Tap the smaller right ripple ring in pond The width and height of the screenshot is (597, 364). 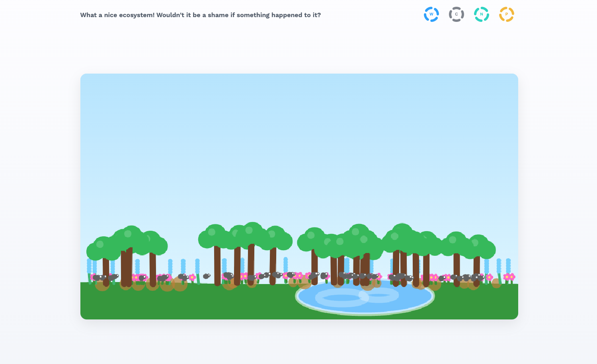pyautogui.click(x=378, y=295)
